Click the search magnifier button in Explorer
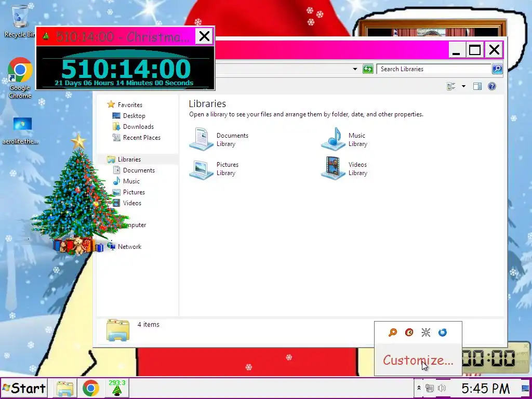This screenshot has height=399, width=532. click(x=497, y=69)
